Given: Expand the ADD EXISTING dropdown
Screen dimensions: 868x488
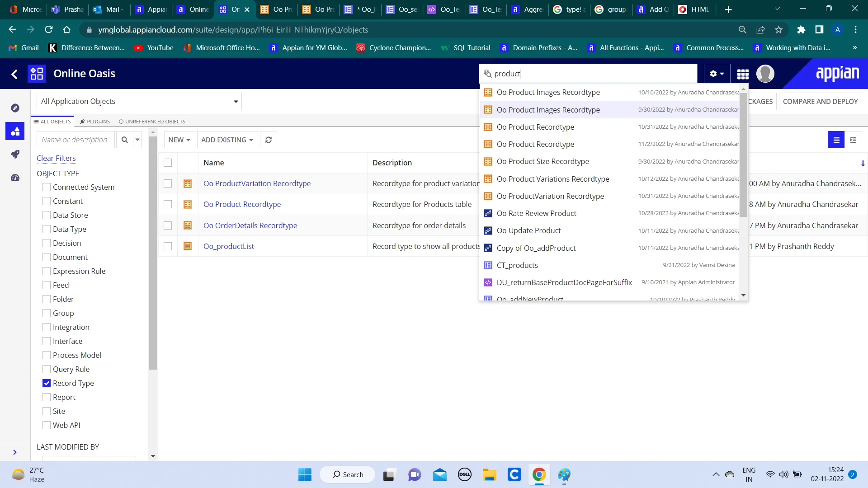Looking at the screenshot, I should (x=227, y=140).
